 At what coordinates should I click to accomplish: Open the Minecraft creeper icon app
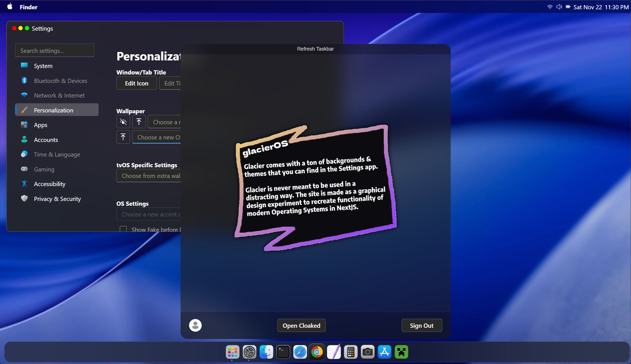pos(401,352)
